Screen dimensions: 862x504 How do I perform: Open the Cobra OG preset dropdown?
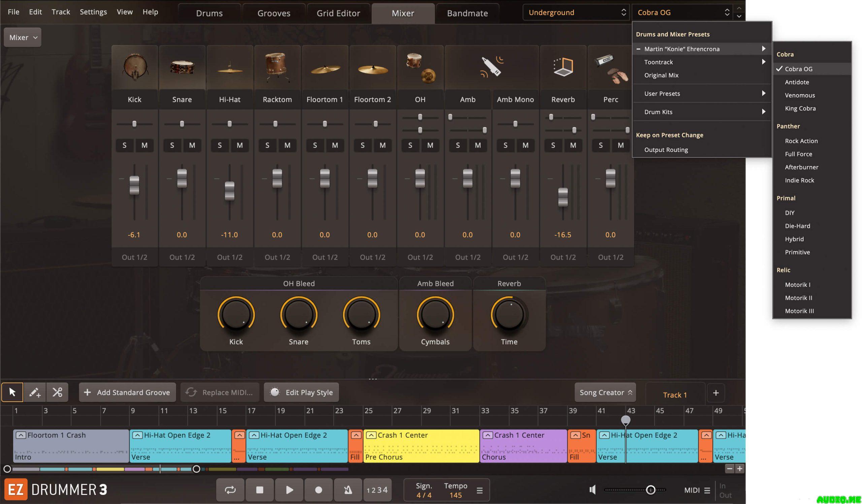683,13
